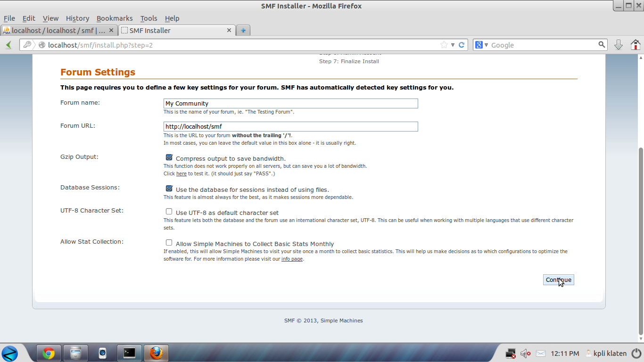Click the 'here' gzip test link
Viewport: 644px width, 362px height.
pyautogui.click(x=182, y=174)
